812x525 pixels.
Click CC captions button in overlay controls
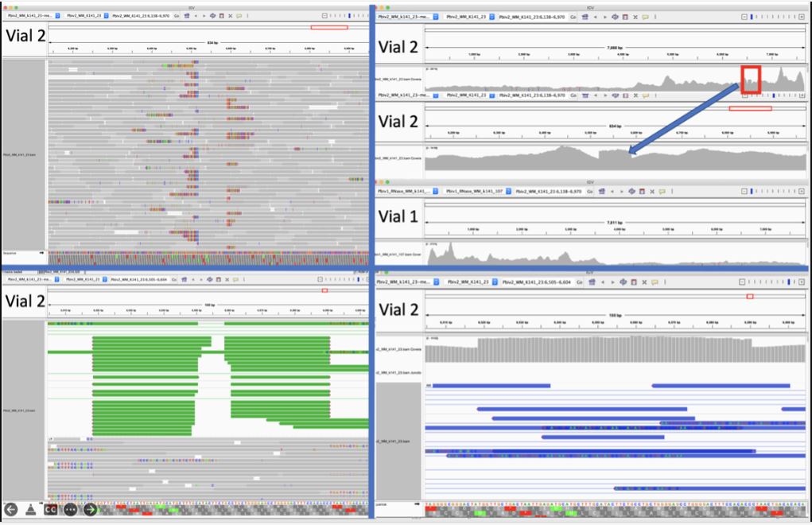(51, 509)
